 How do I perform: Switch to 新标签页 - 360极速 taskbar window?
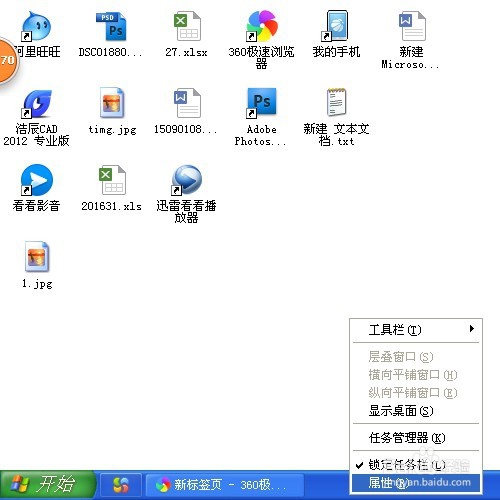224,485
